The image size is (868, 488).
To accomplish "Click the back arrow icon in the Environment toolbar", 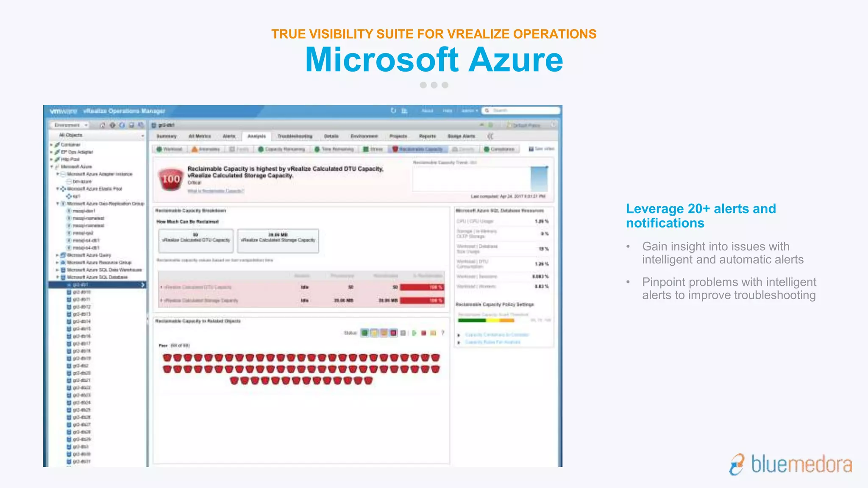I will point(102,125).
